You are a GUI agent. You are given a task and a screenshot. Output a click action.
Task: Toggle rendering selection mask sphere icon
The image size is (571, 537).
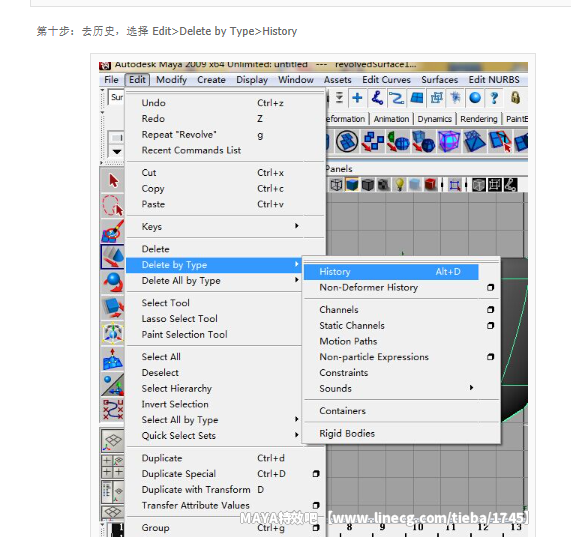coord(475,98)
